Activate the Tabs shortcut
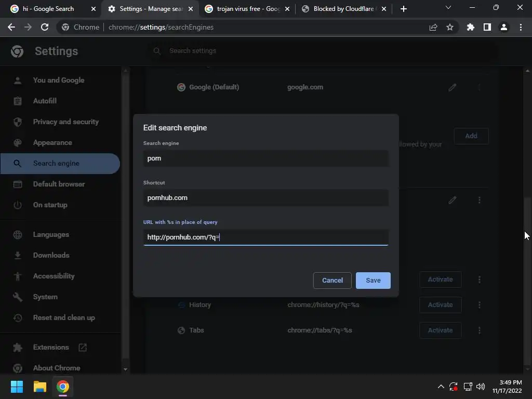 (x=441, y=330)
